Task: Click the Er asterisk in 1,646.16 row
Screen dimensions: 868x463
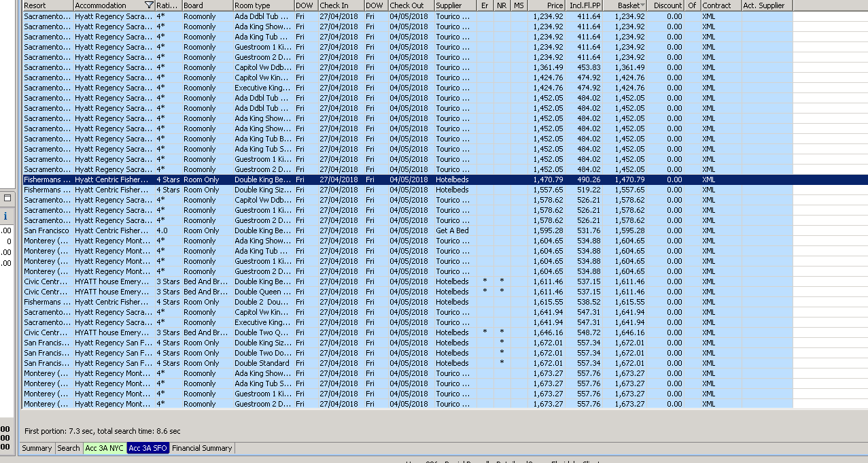Action: tap(485, 332)
